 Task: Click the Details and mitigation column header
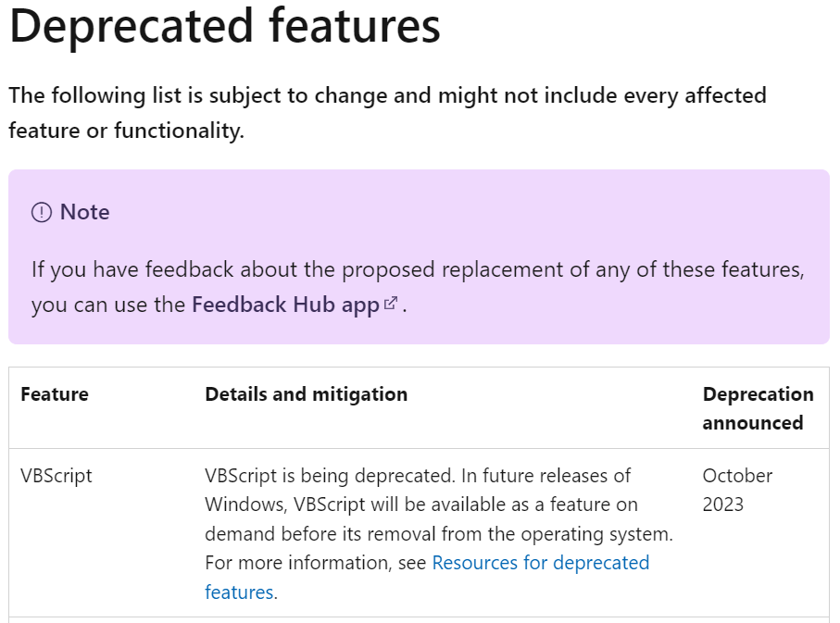[306, 394]
